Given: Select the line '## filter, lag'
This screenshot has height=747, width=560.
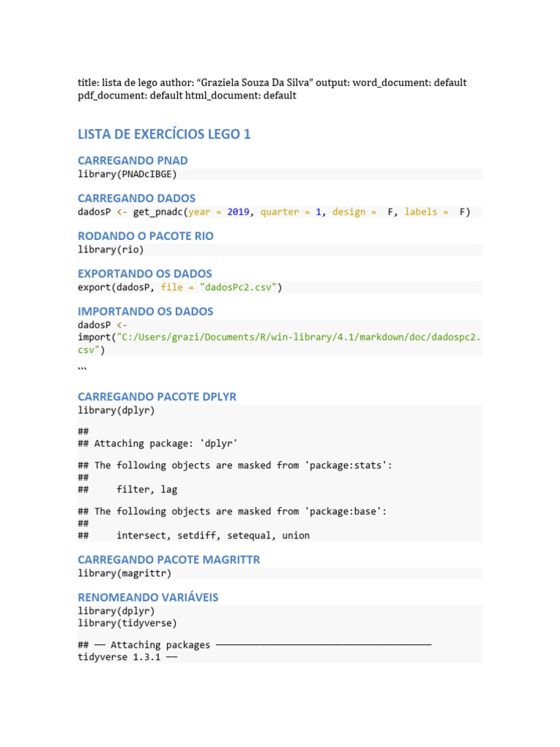Looking at the screenshot, I should click(x=128, y=489).
